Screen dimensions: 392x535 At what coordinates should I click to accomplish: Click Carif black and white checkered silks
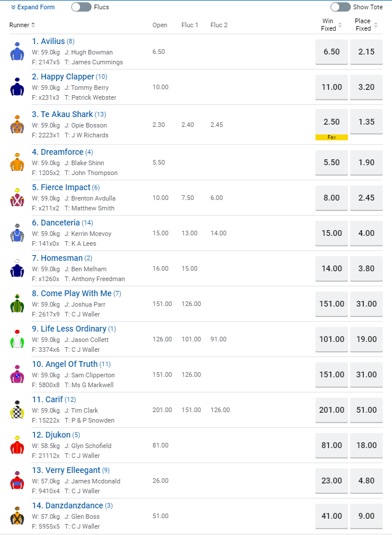[17, 410]
